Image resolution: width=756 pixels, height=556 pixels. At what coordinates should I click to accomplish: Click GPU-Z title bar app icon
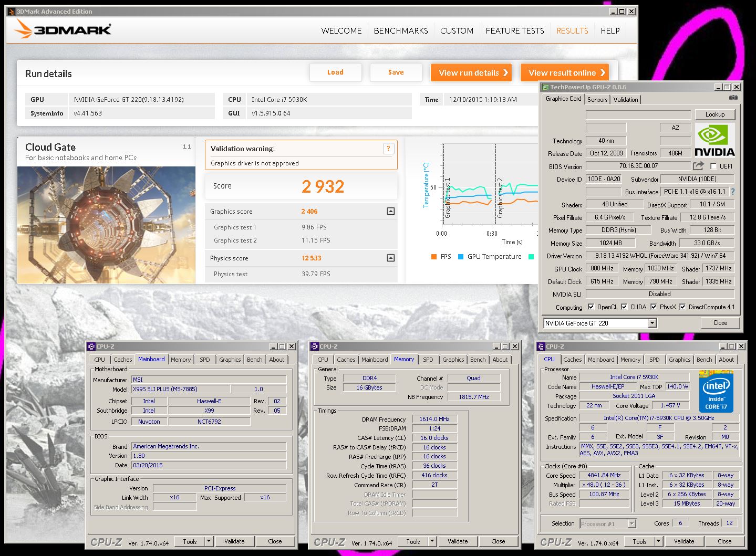[545, 87]
